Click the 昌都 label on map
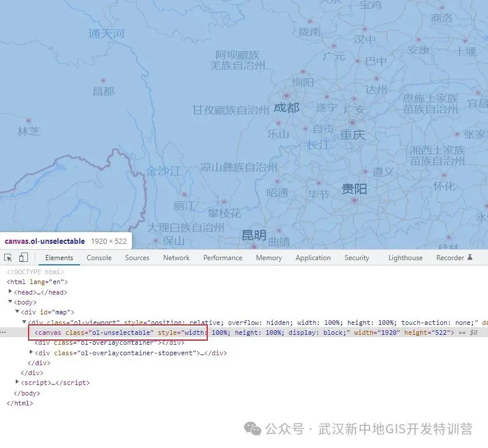The width and height of the screenshot is (488, 448). [104, 91]
